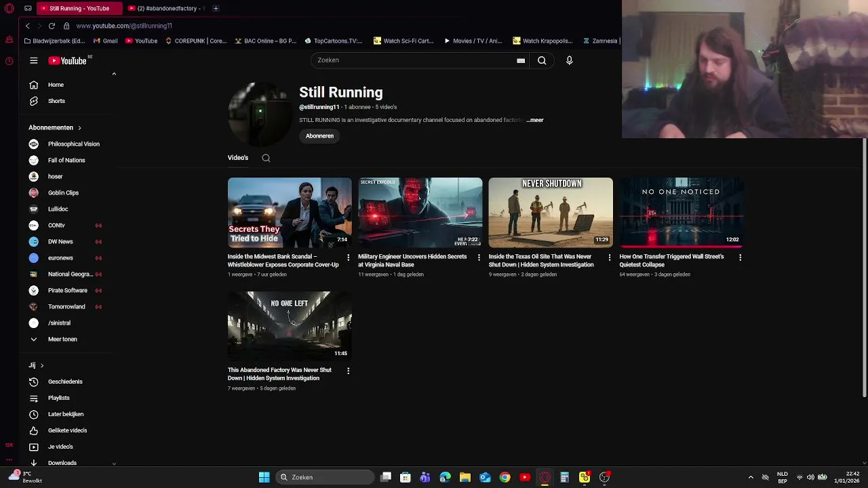Expand the Jij section arrow
868x488 pixels.
(42, 365)
